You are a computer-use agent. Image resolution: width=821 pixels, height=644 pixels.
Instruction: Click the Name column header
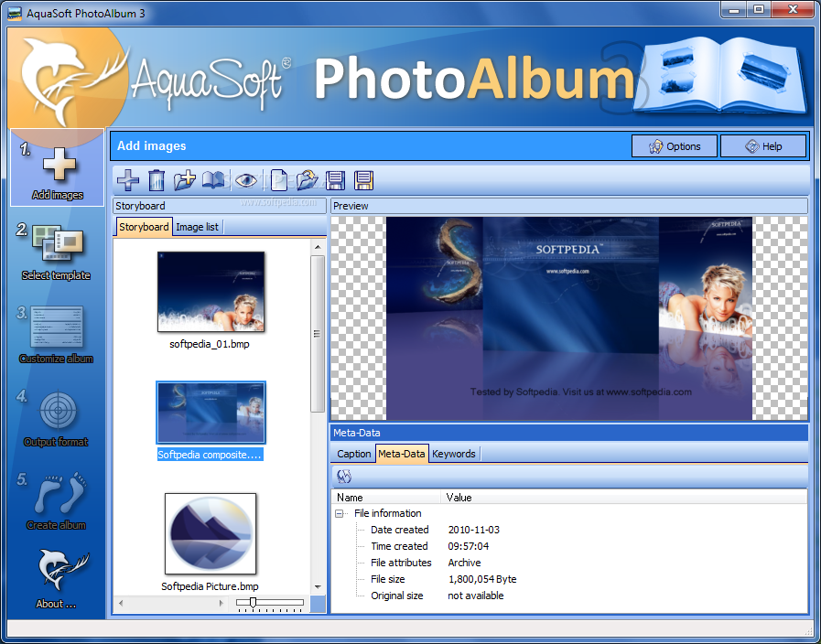386,498
